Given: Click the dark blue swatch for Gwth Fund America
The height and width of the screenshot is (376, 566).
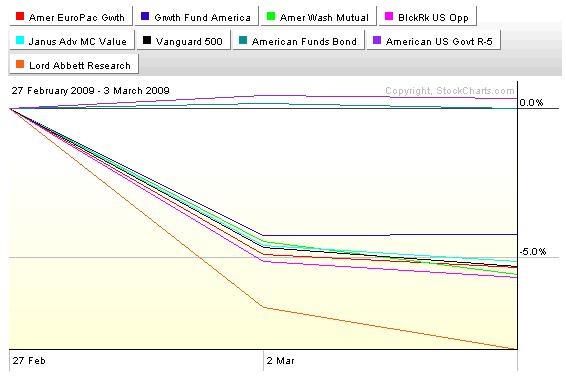Looking at the screenshot, I should [145, 16].
